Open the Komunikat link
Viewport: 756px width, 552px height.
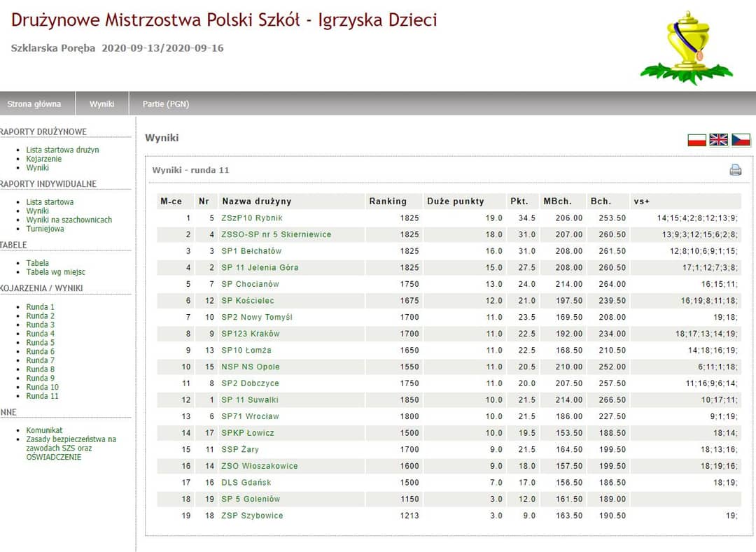click(44, 430)
